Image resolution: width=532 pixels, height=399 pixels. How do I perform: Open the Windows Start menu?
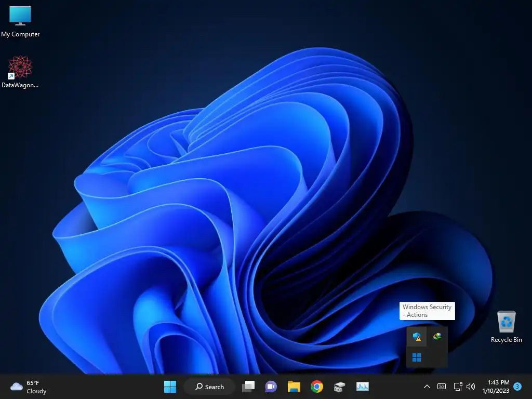click(x=170, y=387)
